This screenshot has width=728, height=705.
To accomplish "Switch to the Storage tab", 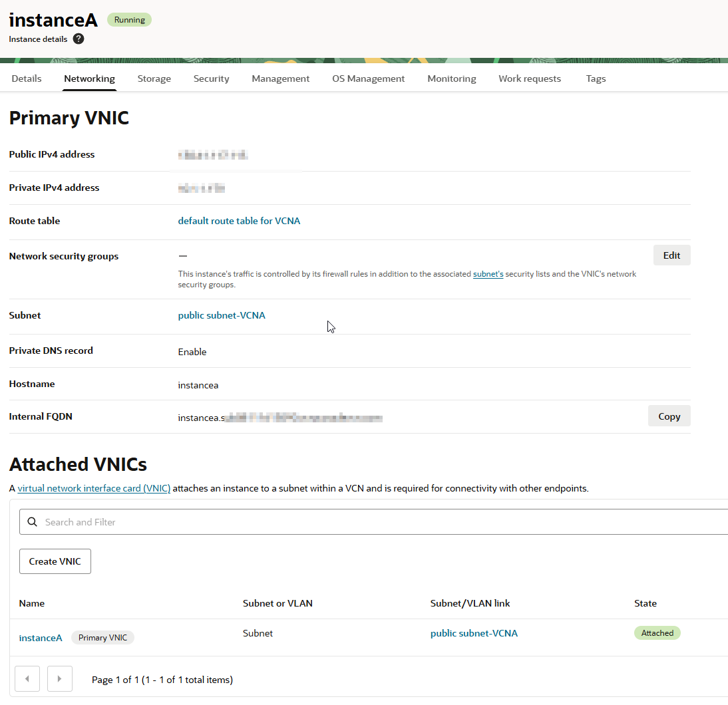I will 154,78.
